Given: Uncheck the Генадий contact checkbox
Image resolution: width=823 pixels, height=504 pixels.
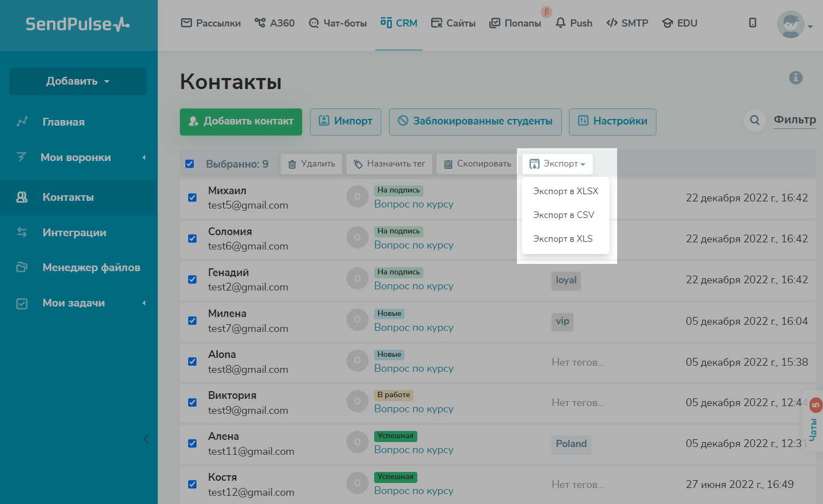Looking at the screenshot, I should point(193,279).
